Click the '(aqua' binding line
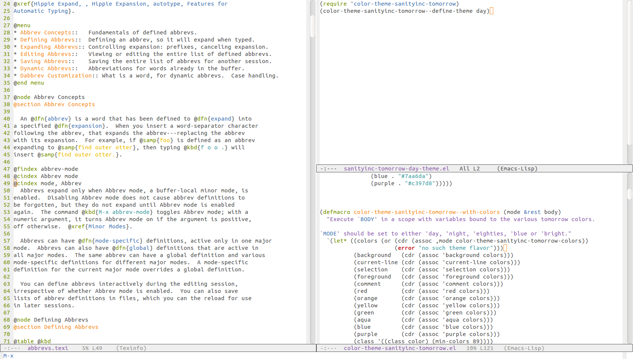The height and width of the screenshot is (364, 635). point(423,320)
